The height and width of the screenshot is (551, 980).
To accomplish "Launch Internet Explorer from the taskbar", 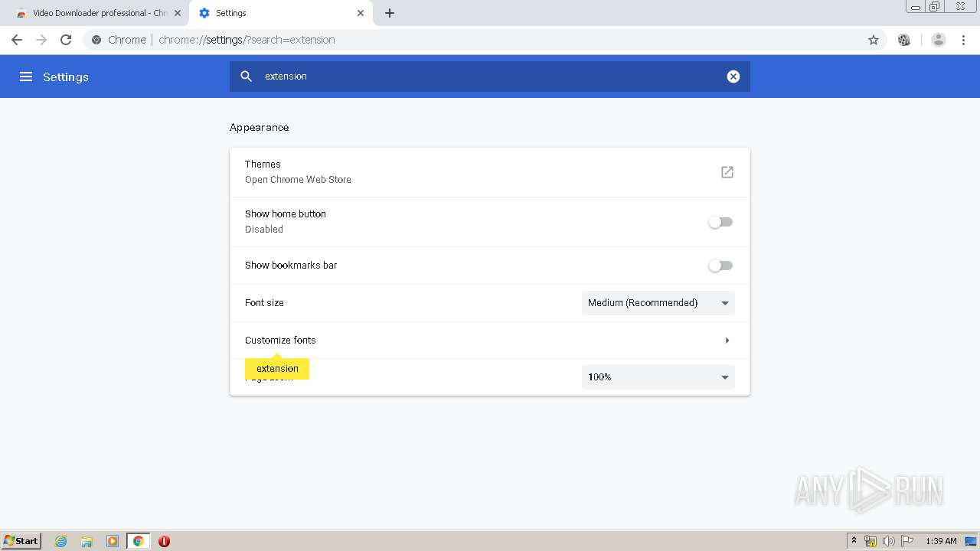I will pyautogui.click(x=61, y=541).
